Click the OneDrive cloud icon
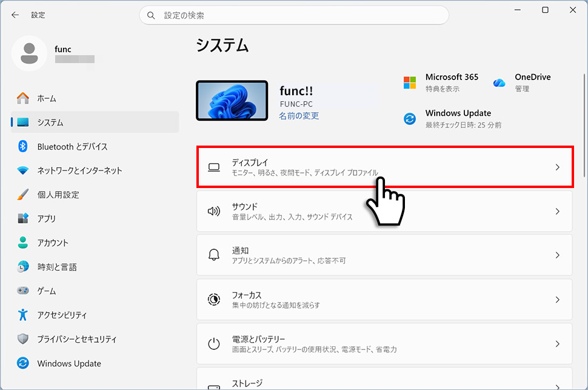The width and height of the screenshot is (588, 390). click(x=499, y=82)
